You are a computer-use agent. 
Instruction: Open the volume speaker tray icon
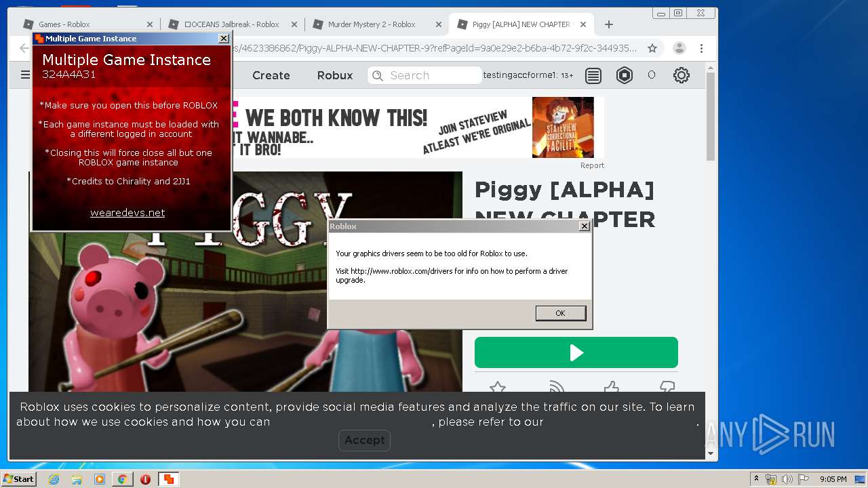tap(787, 479)
